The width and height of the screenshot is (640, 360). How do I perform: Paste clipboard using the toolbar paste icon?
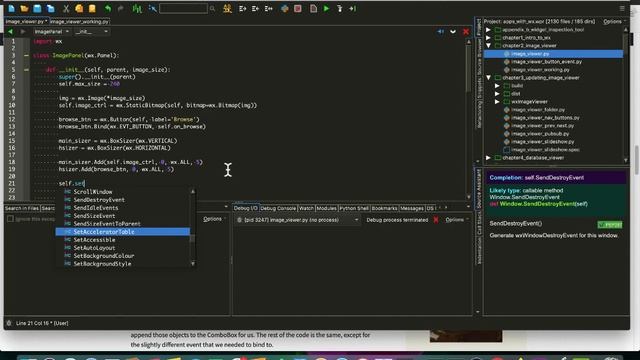(x=92, y=8)
